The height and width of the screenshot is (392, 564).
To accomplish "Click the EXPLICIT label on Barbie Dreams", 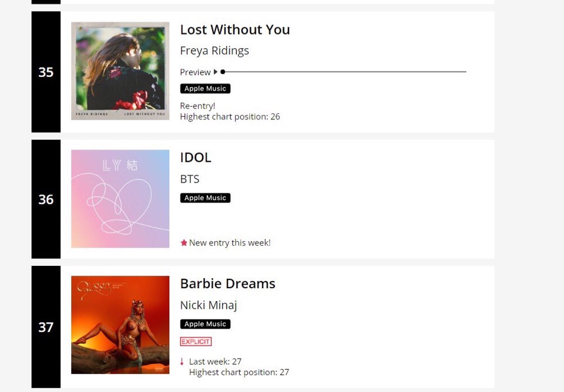I will [196, 342].
